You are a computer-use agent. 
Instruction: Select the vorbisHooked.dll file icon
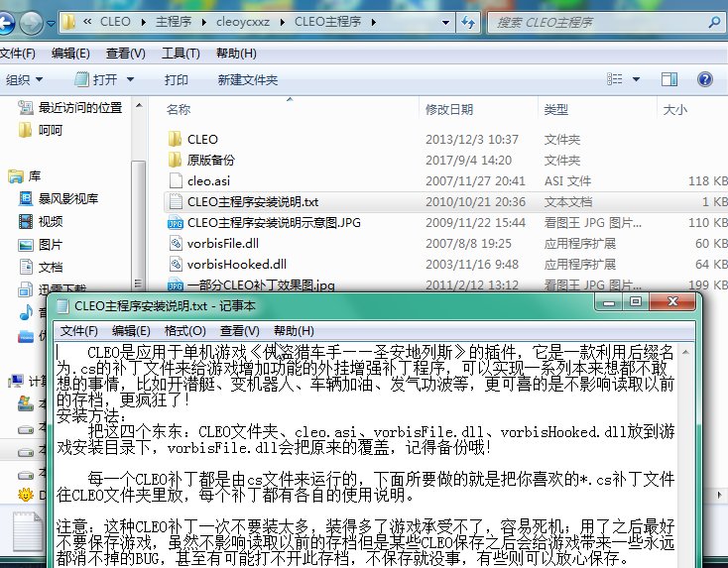[x=176, y=264]
